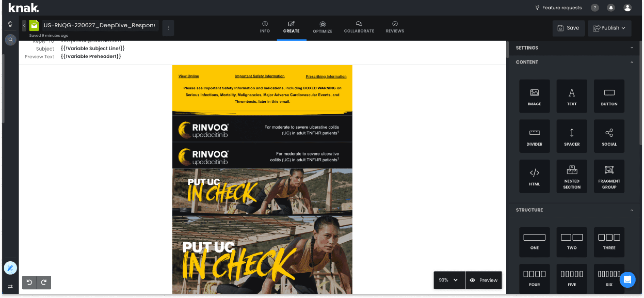Viewport: 644px width, 298px height.
Task: Switch to the Optimize tab
Action: [x=322, y=27]
